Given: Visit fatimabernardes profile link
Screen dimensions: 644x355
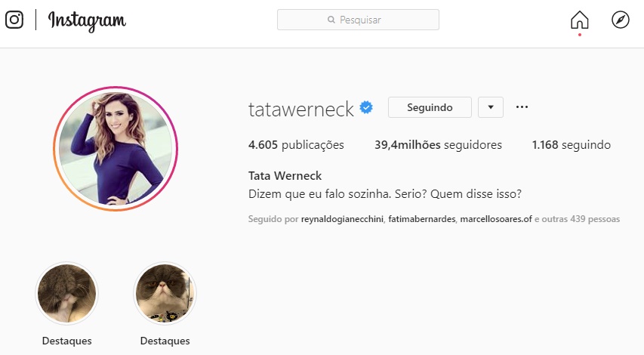Looking at the screenshot, I should coord(422,219).
